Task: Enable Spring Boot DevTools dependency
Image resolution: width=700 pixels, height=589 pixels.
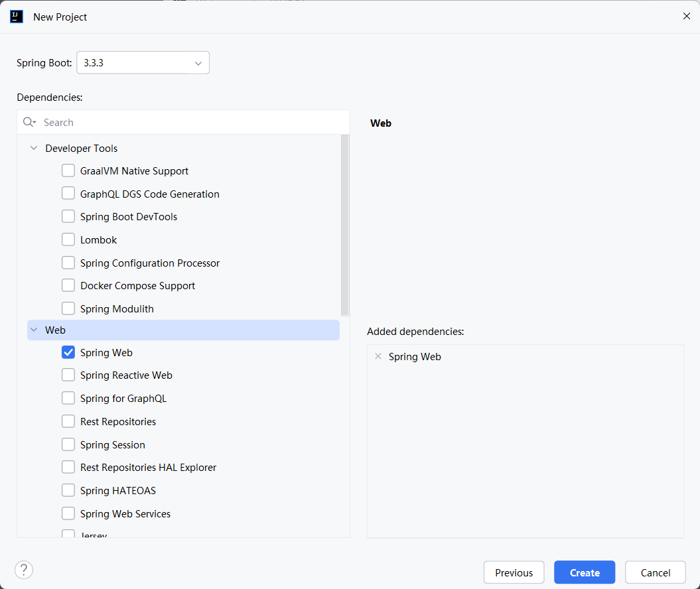Action: coord(68,216)
